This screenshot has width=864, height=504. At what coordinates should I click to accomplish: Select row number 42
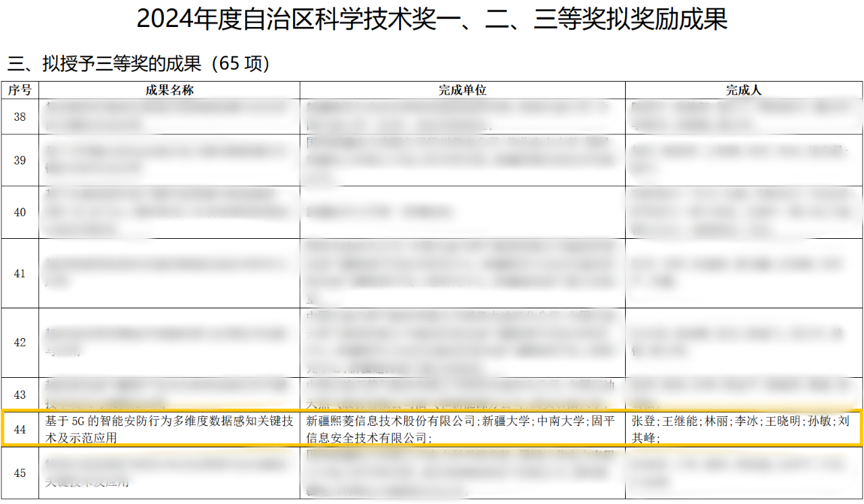(20, 342)
